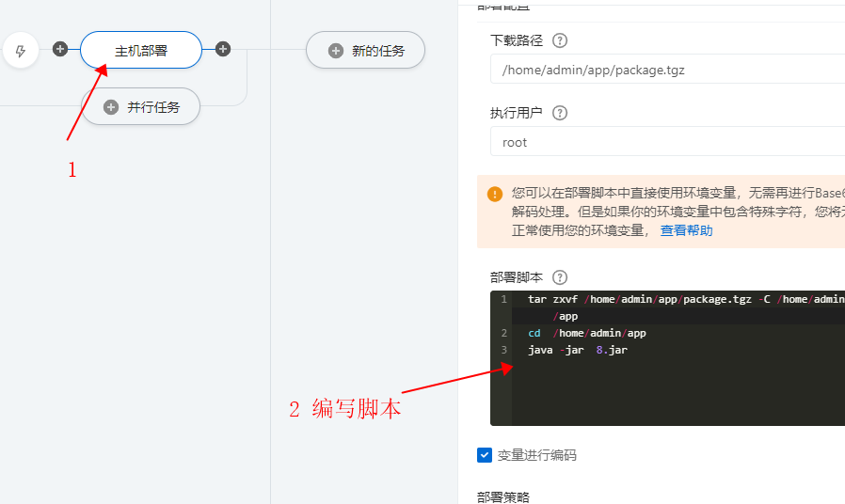
Task: Click the 执行用户 root field
Action: click(x=668, y=142)
